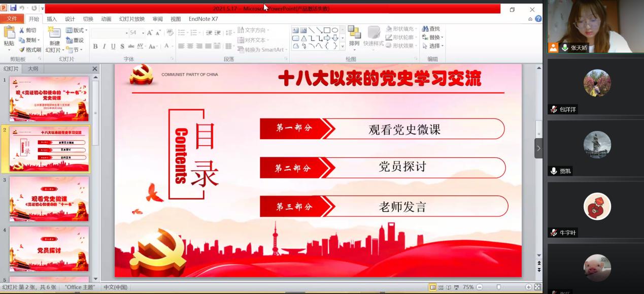Pick the right arrow shape in gallery
The width and height of the screenshot is (644, 294).
327,38
